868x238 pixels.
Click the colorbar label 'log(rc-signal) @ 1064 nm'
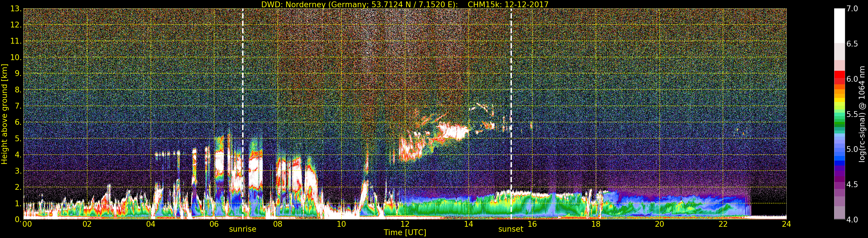click(x=863, y=114)
